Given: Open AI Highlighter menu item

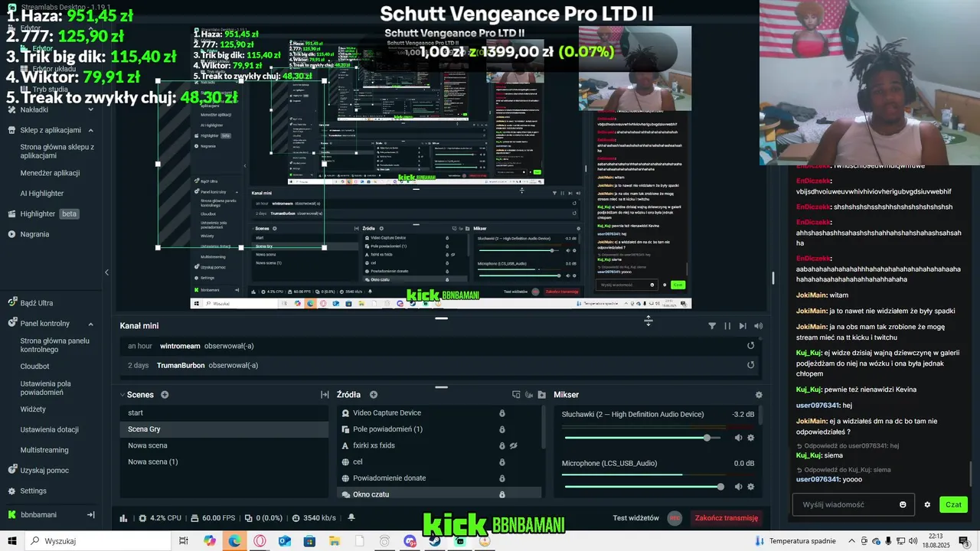Looking at the screenshot, I should [42, 194].
